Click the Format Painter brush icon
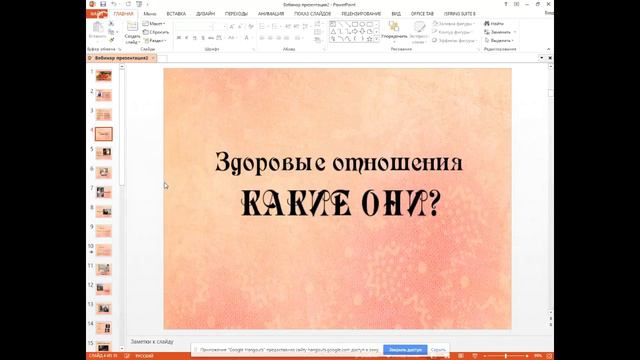 [x=111, y=40]
